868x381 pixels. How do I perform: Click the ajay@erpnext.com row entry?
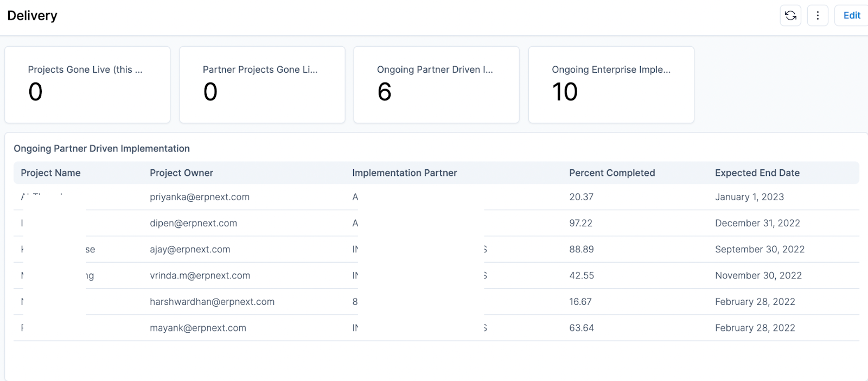pos(190,250)
